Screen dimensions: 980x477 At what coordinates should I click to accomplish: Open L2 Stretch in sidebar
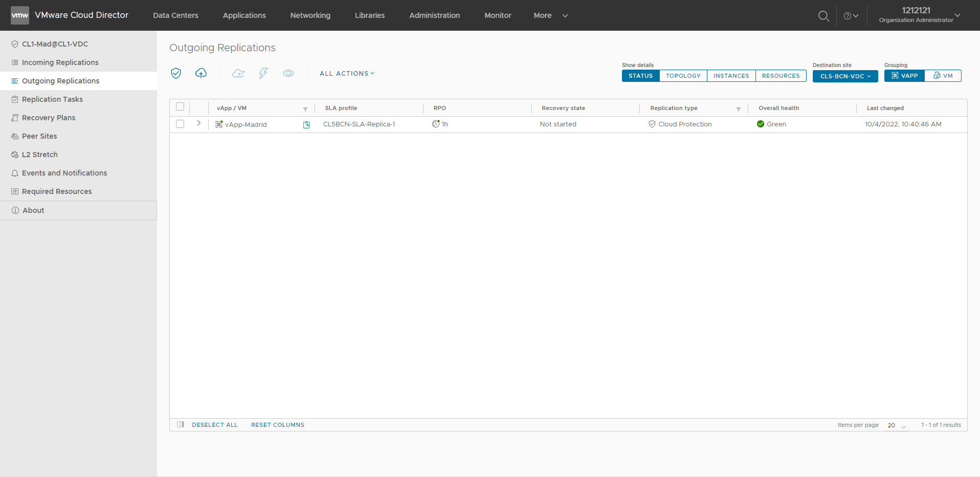click(78, 155)
